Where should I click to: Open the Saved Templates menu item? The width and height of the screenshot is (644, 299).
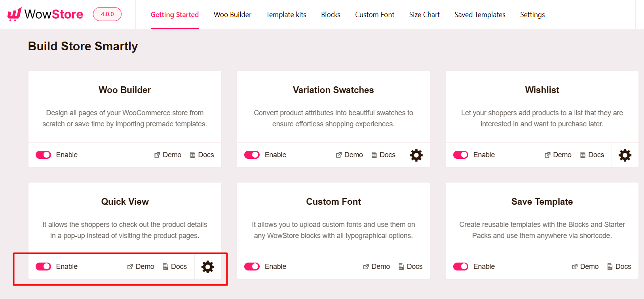coord(479,15)
